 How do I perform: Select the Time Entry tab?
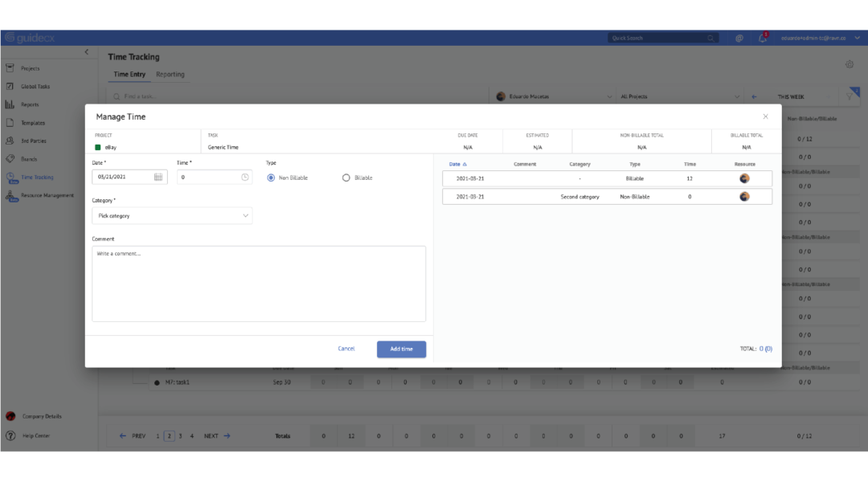point(129,73)
